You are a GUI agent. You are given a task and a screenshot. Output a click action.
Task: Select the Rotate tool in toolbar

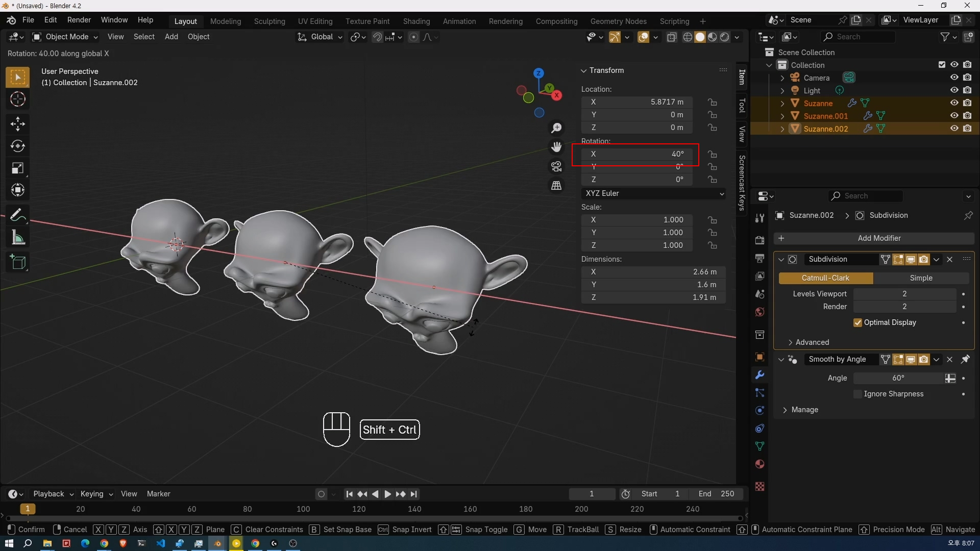(18, 146)
